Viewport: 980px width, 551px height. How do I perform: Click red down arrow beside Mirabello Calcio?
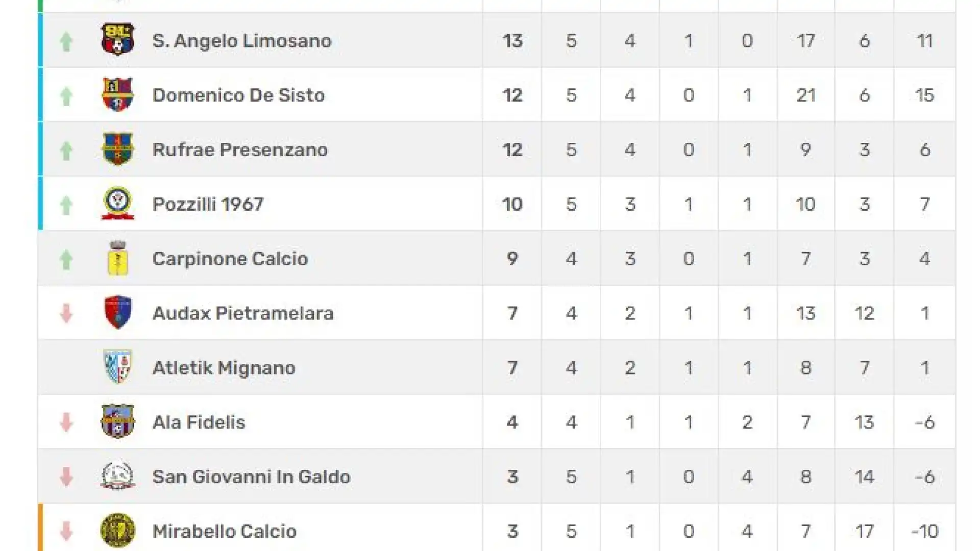(66, 531)
